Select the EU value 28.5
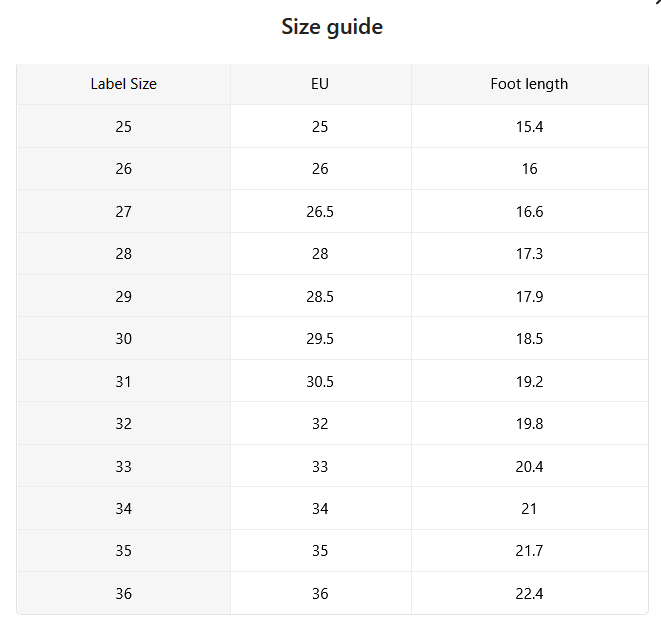 (320, 296)
